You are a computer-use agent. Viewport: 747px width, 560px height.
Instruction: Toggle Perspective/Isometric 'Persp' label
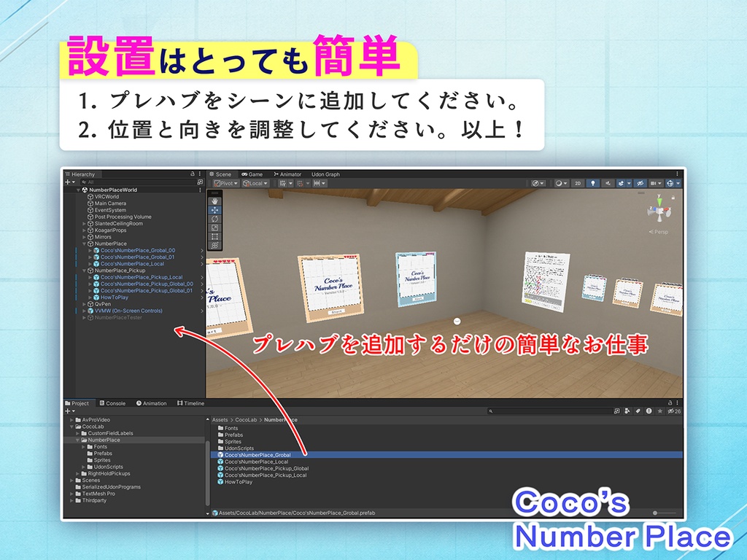[x=659, y=232]
